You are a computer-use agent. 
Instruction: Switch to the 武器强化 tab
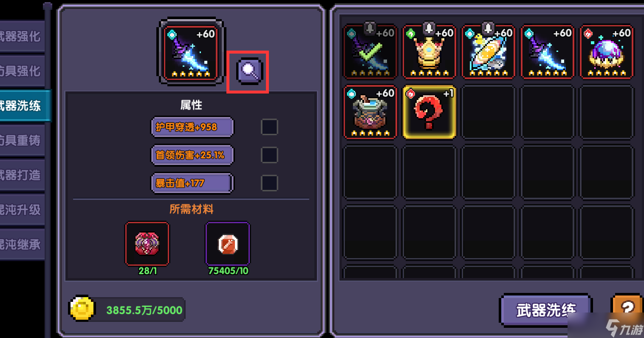click(x=22, y=37)
